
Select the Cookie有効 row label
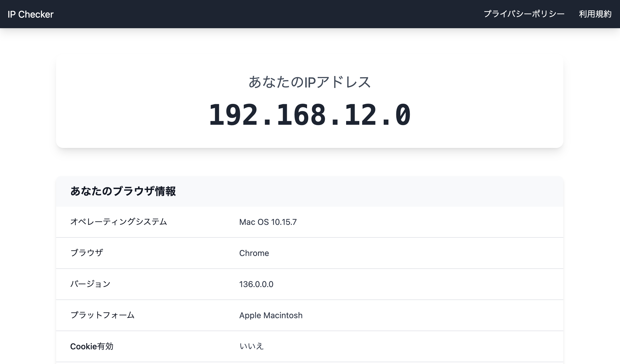point(92,346)
